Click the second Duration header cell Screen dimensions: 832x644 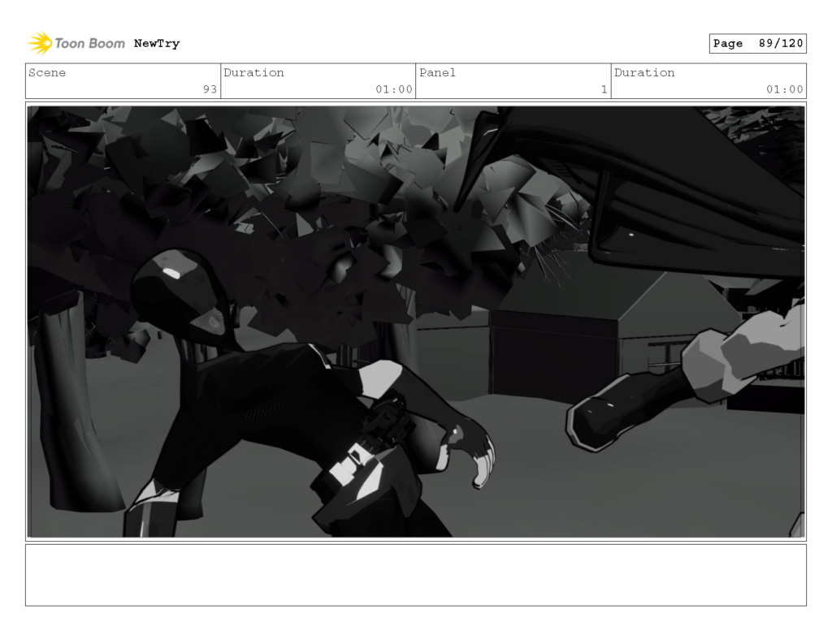coord(644,73)
